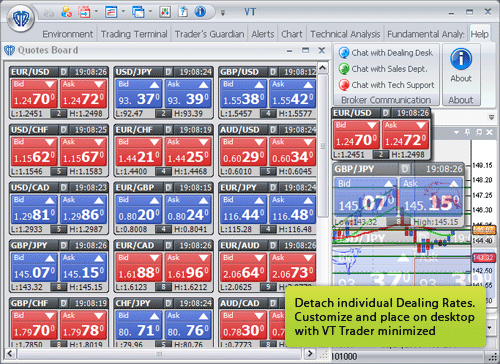Click the blue Dealing Desk chat globe icon
Screen dimensions: 500x364
coord(344,53)
